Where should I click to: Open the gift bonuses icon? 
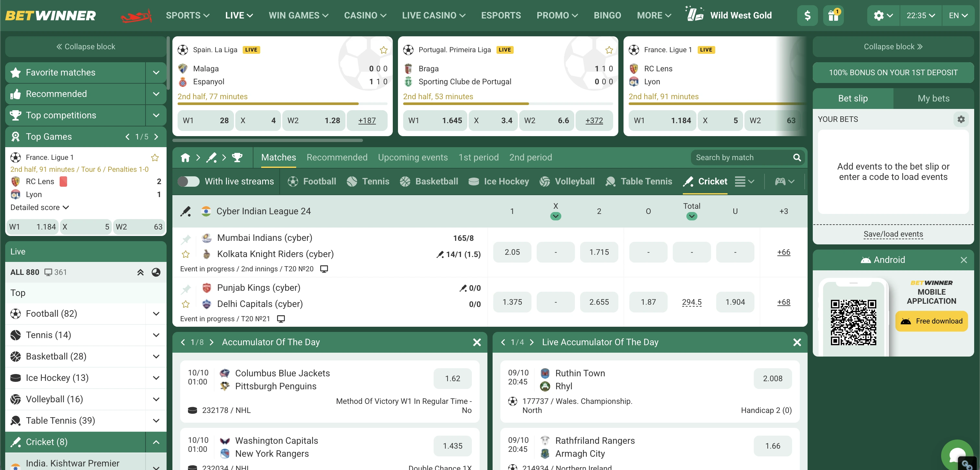click(x=833, y=16)
